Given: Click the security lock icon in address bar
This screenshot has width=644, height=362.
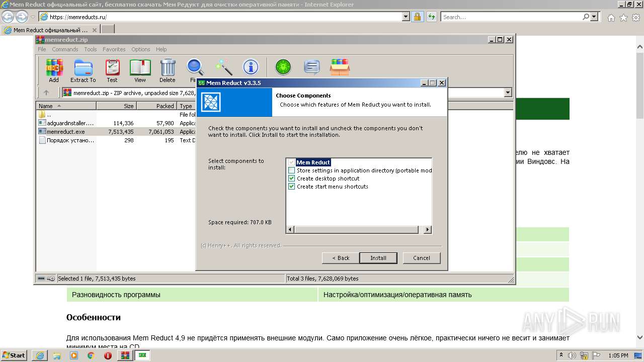Looking at the screenshot, I should [417, 17].
